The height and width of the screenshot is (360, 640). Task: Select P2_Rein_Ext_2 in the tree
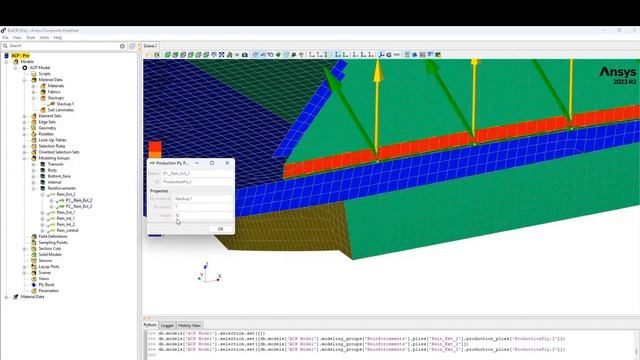[79, 207]
